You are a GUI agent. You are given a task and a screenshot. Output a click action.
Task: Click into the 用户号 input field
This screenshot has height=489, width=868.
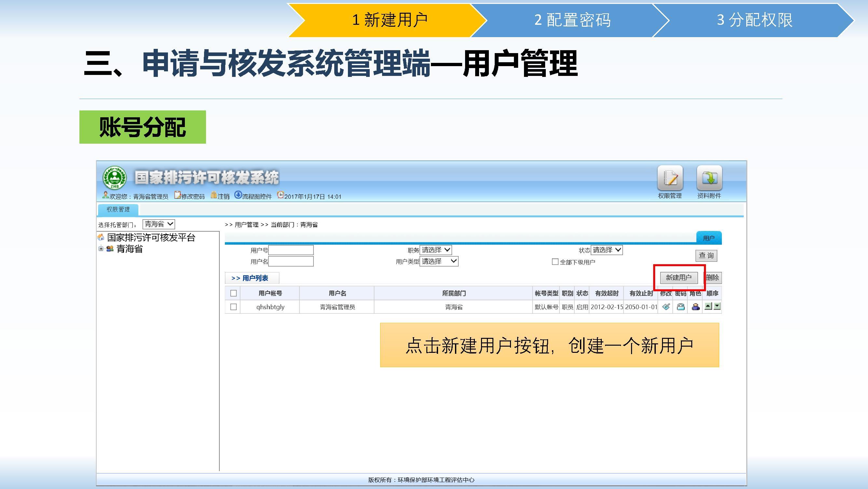pyautogui.click(x=291, y=250)
